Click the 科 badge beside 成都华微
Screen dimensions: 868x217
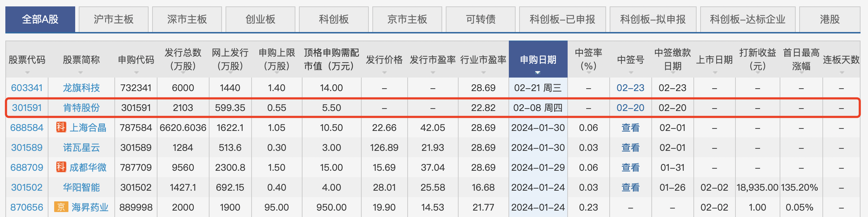[x=61, y=167]
